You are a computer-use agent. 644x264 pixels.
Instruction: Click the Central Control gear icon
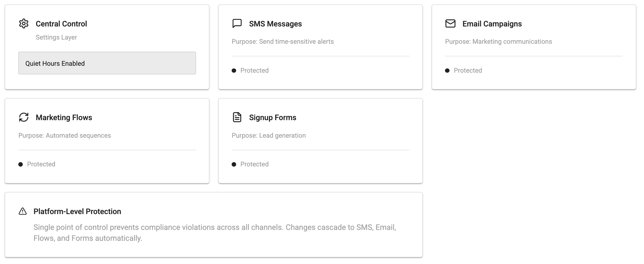24,24
